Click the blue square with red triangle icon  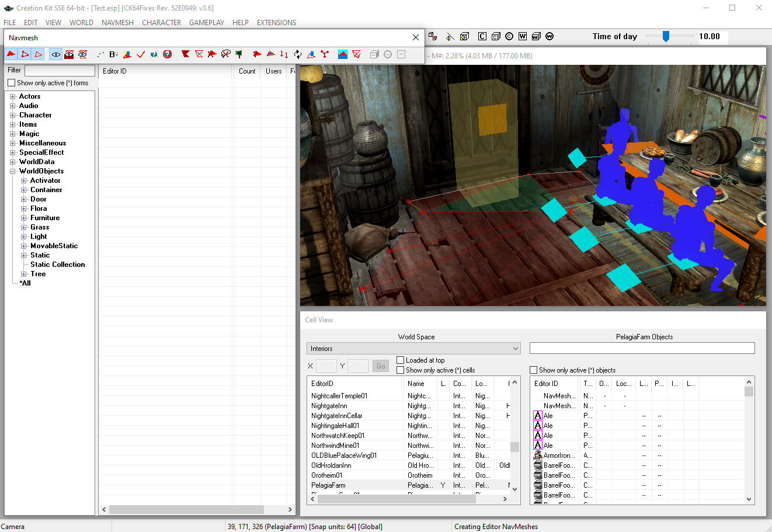(x=343, y=54)
